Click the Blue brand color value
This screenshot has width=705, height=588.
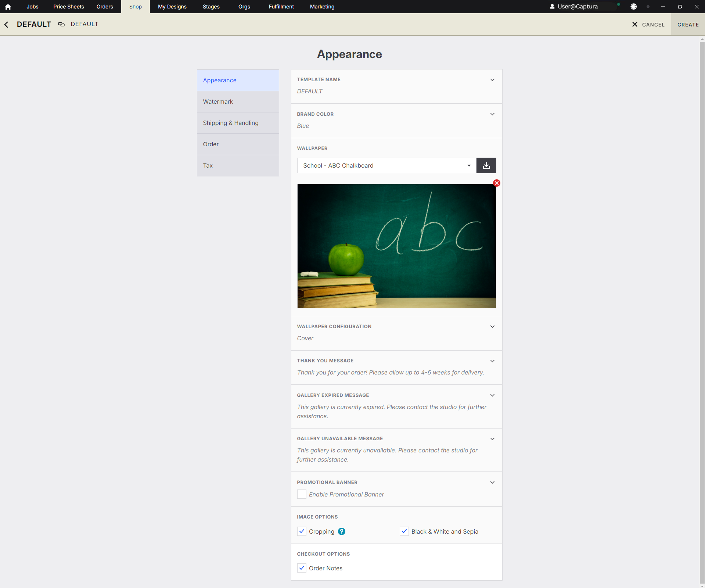pyautogui.click(x=303, y=126)
